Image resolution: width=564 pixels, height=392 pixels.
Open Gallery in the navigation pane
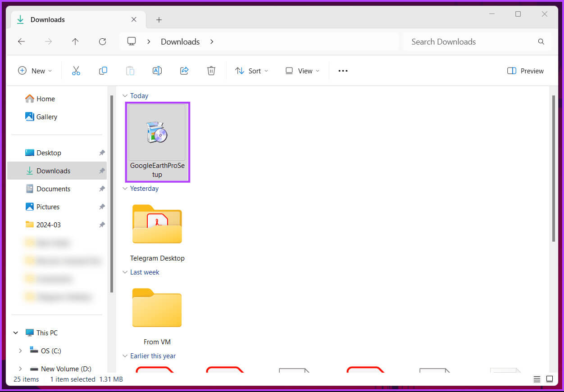[x=41, y=117]
